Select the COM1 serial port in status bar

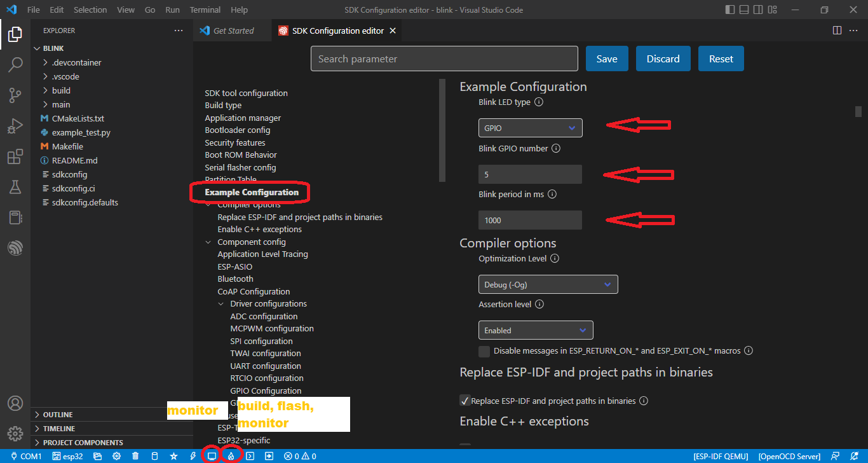(x=25, y=457)
